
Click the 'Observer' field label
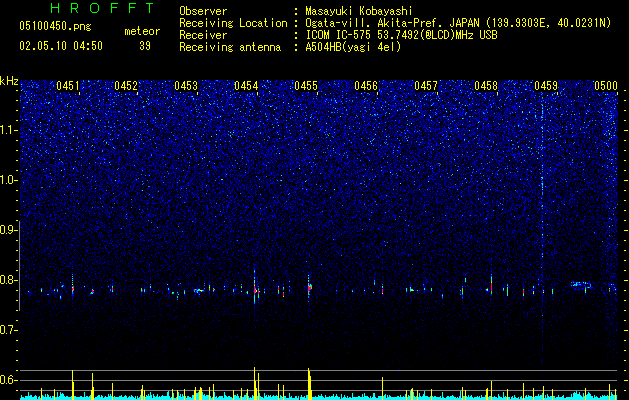coord(203,11)
